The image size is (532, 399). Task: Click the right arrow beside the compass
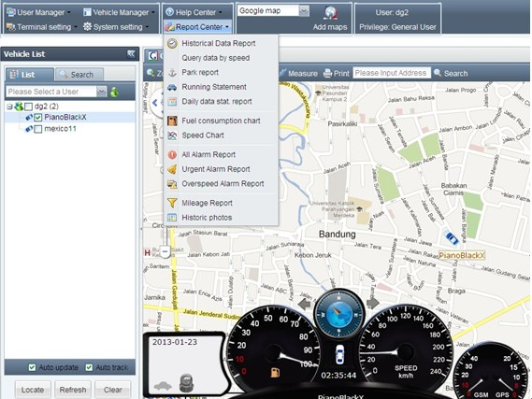click(372, 303)
